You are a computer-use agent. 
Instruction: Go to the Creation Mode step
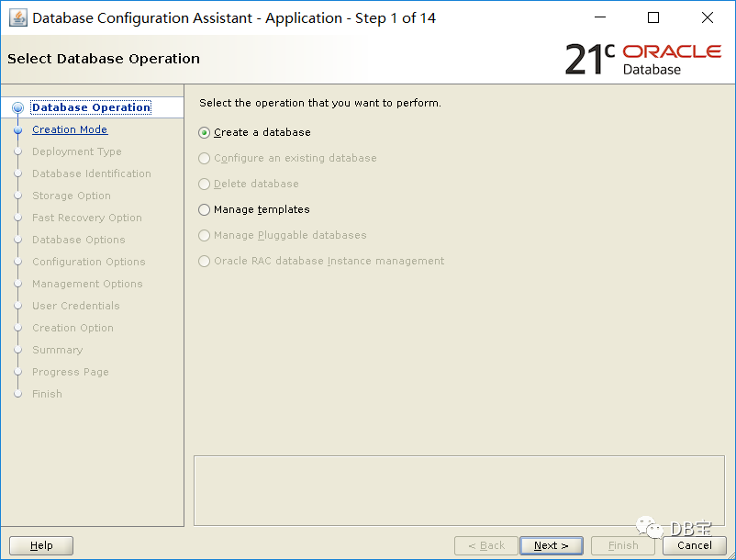(70, 129)
